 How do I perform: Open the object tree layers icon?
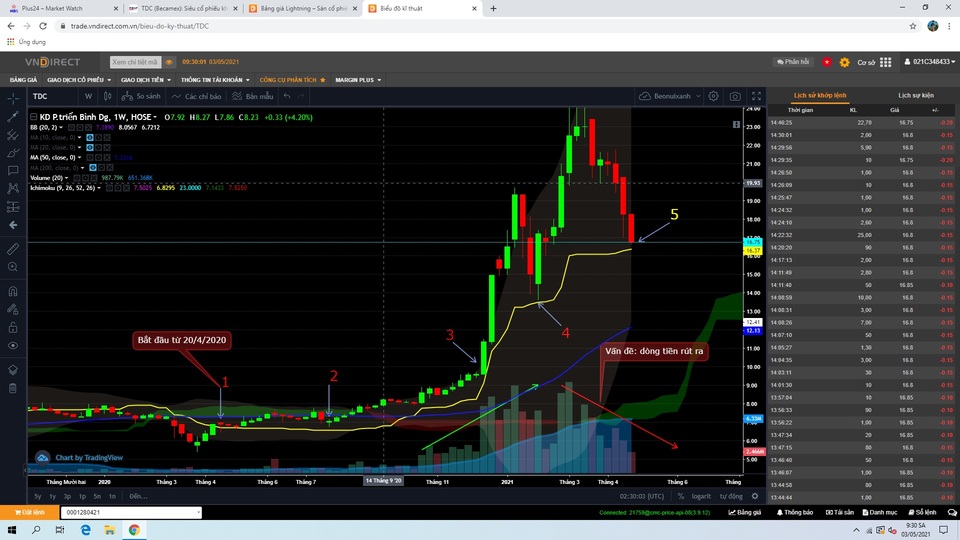13,370
